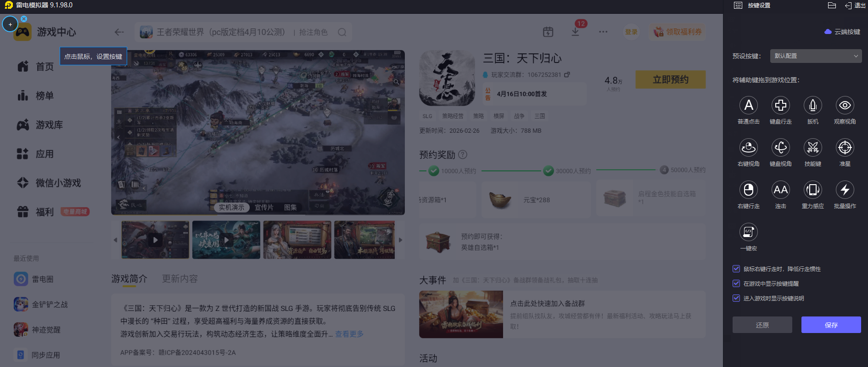Open the 预设按键 preset dropdown
868x367 pixels.
tap(816, 56)
